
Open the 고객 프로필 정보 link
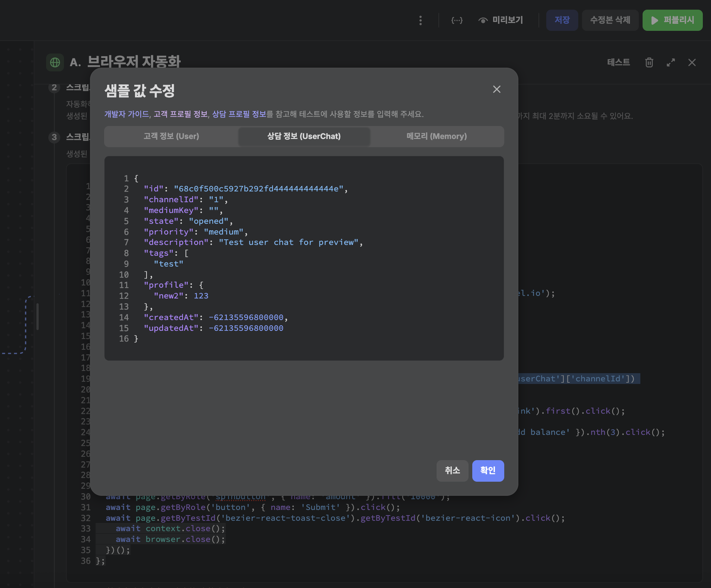[x=180, y=114]
